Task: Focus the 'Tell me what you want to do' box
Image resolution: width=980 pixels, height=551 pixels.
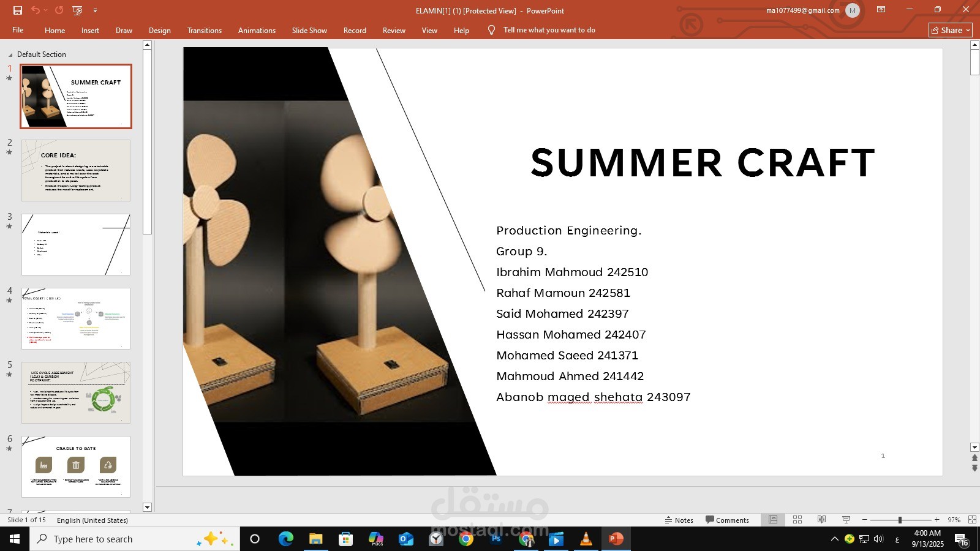Action: pos(549,30)
